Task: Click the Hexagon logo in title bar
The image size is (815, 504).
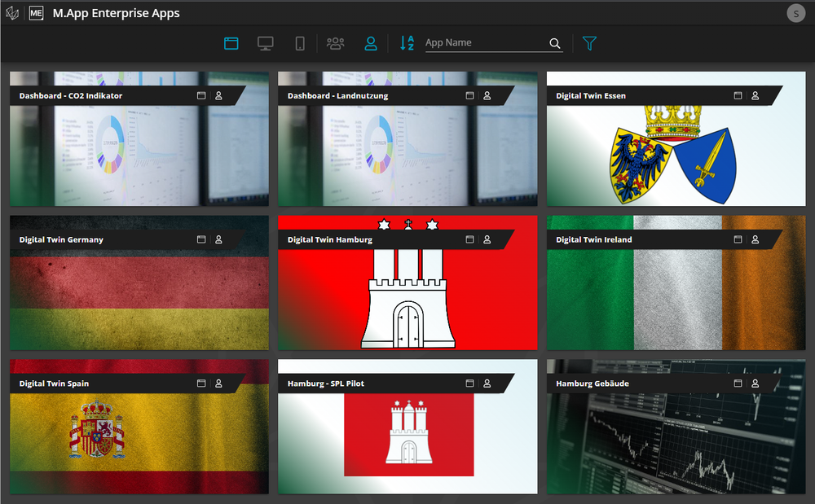Action: click(12, 13)
